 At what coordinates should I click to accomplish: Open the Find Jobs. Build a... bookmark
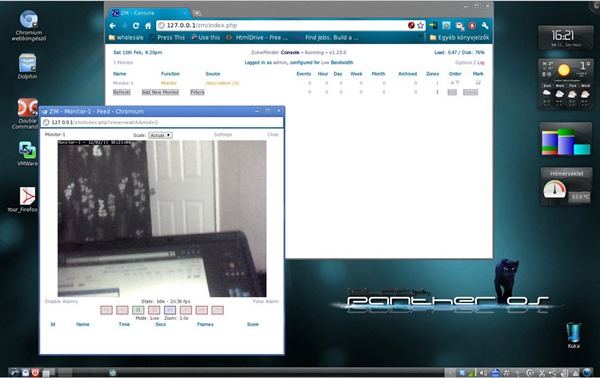coord(328,37)
